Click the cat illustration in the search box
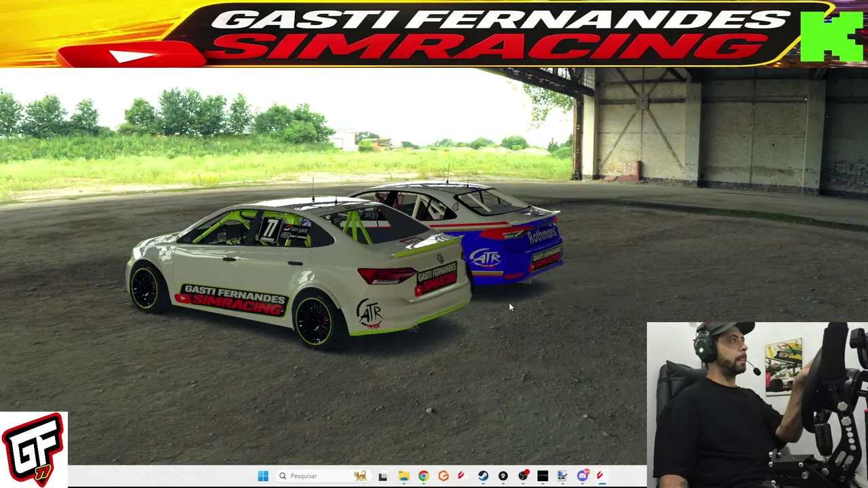 click(x=360, y=476)
